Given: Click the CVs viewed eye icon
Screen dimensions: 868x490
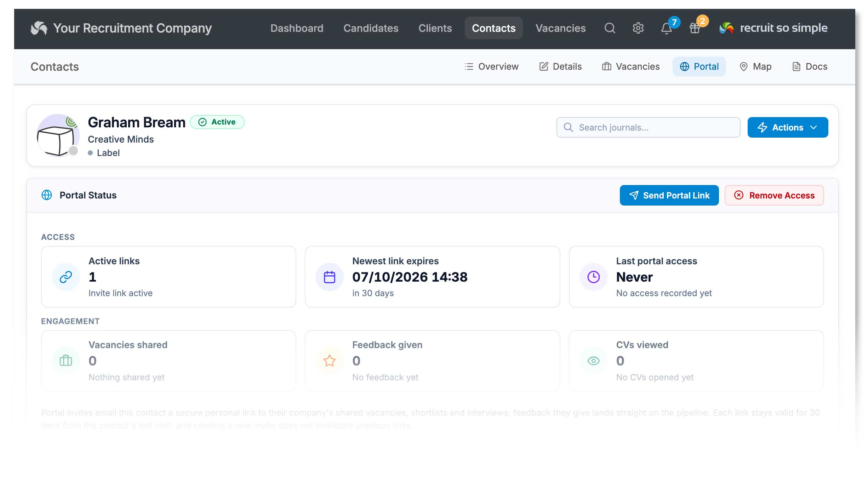Looking at the screenshot, I should (x=594, y=361).
